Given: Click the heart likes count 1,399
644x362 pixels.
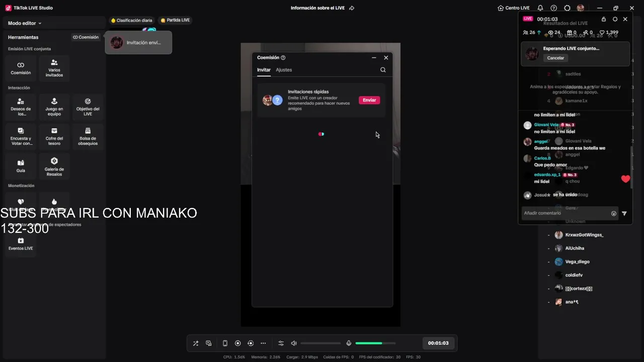Looking at the screenshot, I should coord(609,32).
